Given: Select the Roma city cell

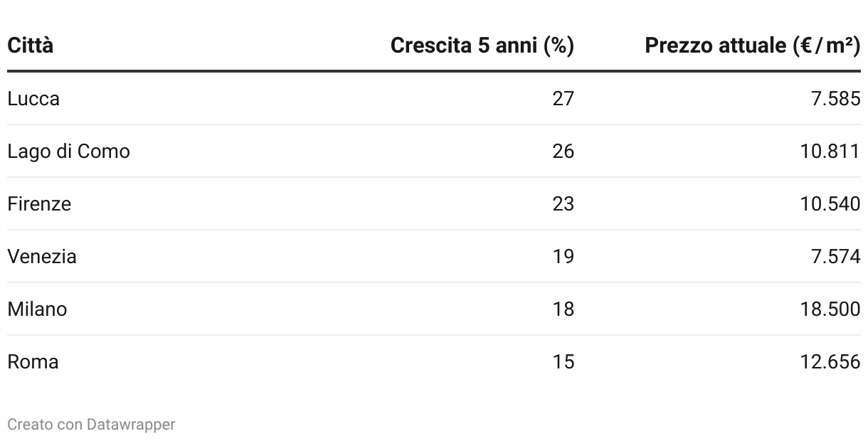Looking at the screenshot, I should click(33, 361).
